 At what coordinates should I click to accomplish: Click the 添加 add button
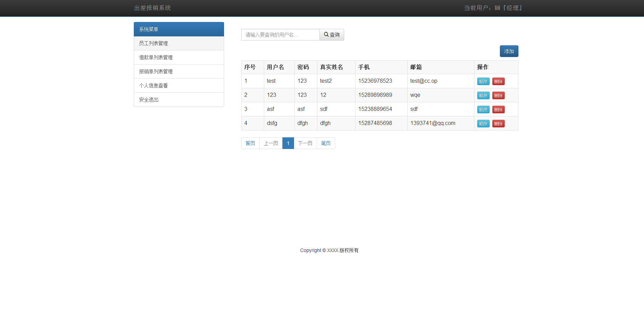[509, 51]
